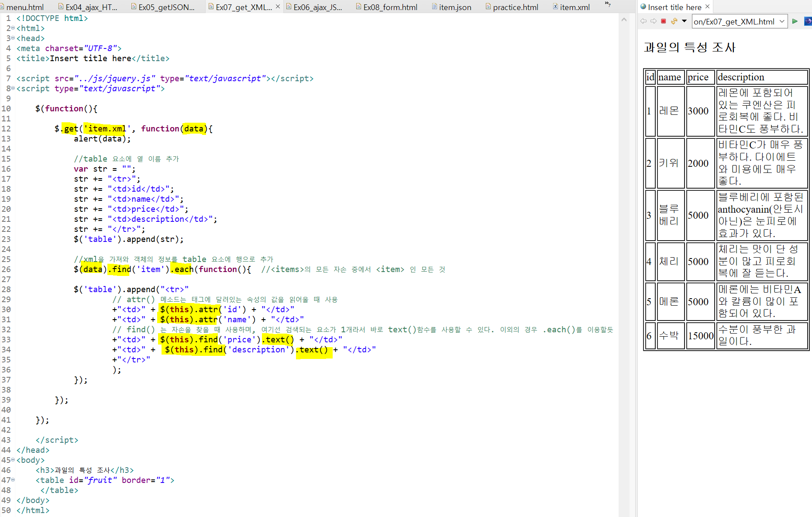Click the file icon on item.json tab
812x517 pixels.
(x=434, y=7)
